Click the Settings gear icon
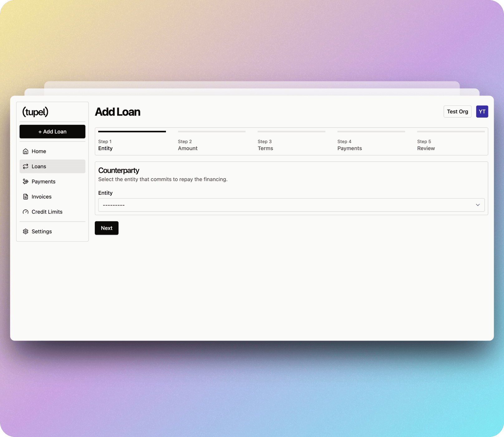504x437 pixels. tap(26, 232)
